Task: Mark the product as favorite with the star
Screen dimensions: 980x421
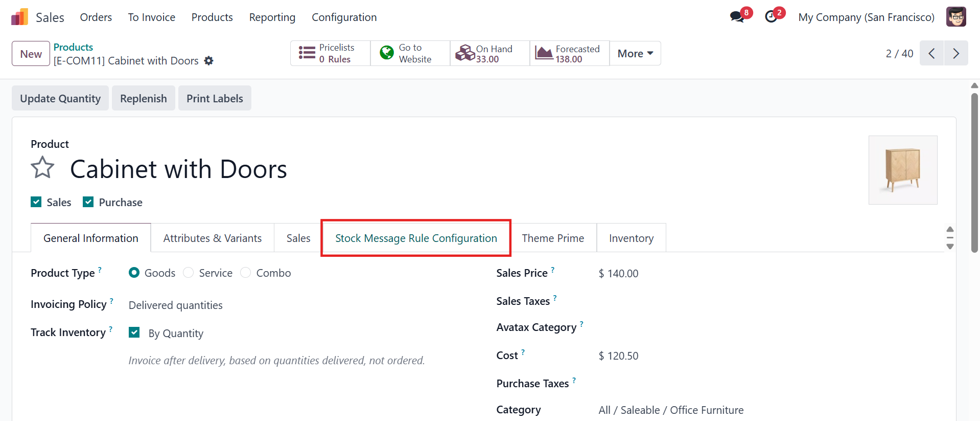Action: coord(42,168)
